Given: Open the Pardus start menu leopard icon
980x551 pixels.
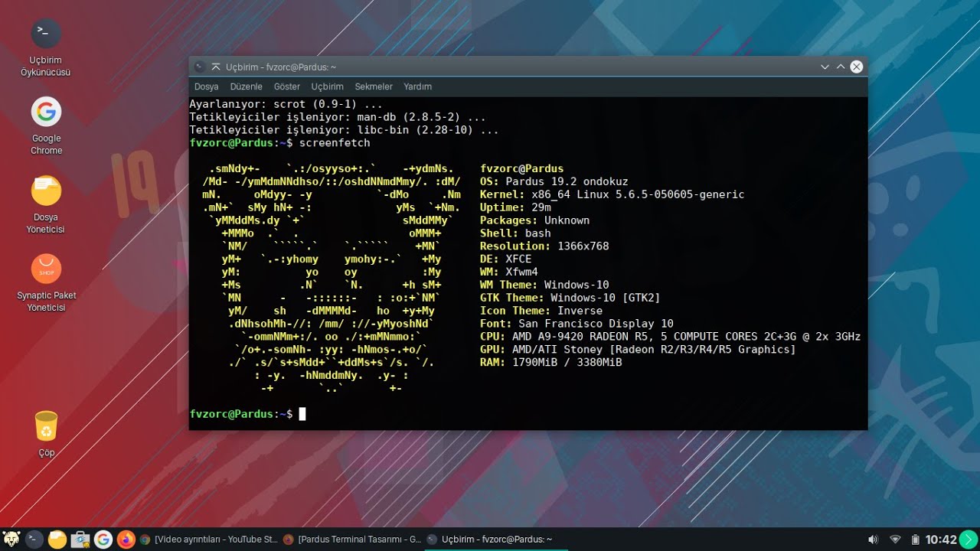Looking at the screenshot, I should tap(11, 540).
